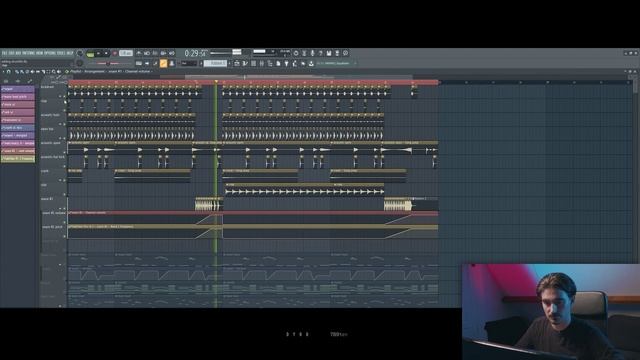
Task: Click the transport stop button
Action: coord(106,53)
